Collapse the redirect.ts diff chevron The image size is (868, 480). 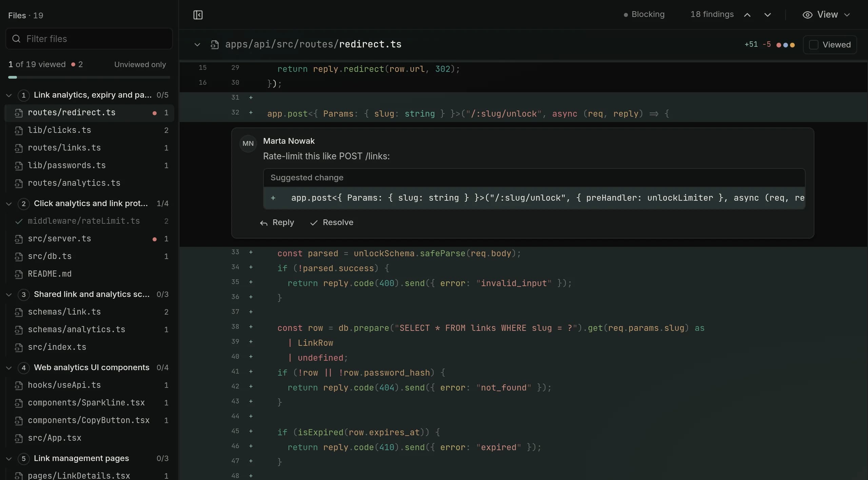click(x=197, y=45)
